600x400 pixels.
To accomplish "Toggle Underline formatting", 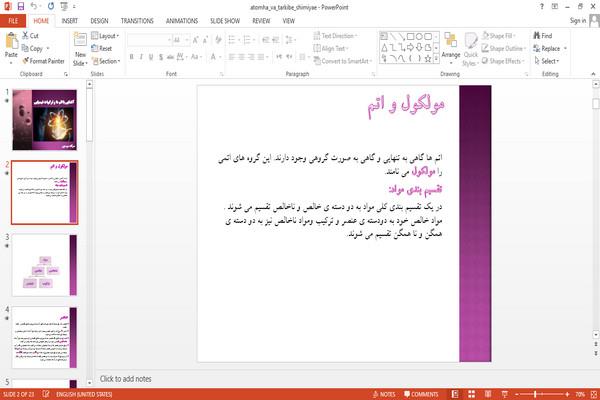I will [x=151, y=57].
